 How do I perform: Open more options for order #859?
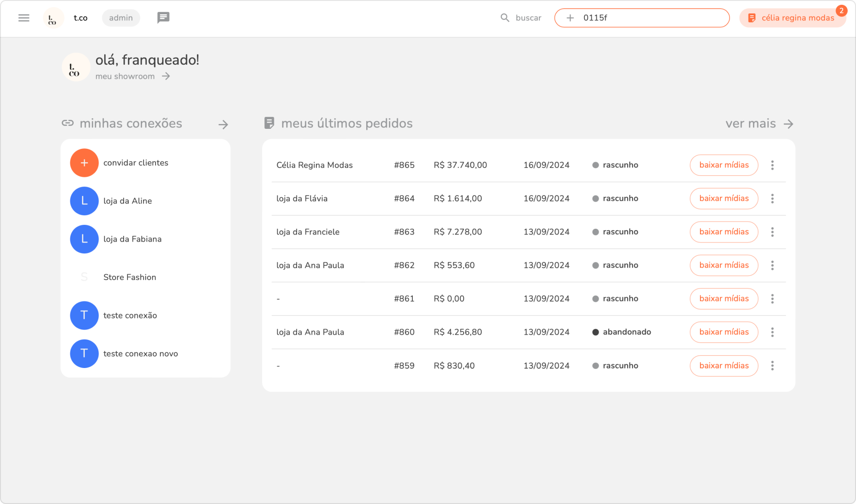[x=772, y=366]
